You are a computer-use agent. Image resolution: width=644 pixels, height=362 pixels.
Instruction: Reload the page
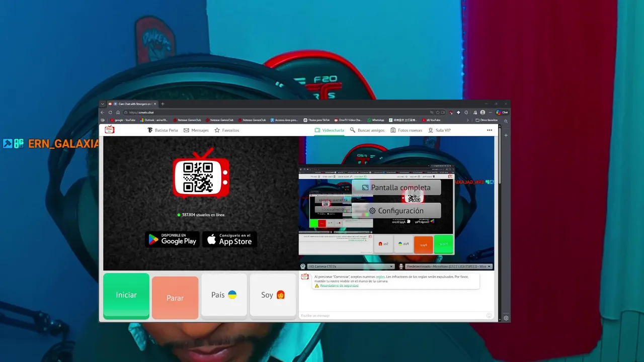110,113
